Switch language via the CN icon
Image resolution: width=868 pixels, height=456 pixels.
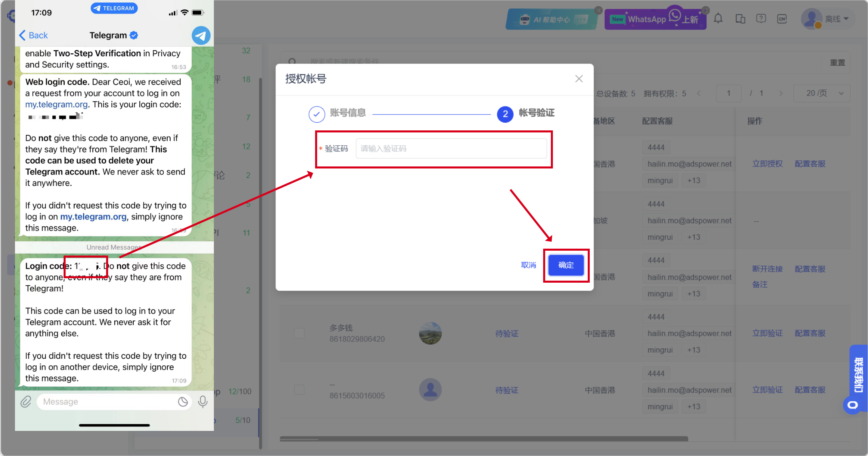(x=782, y=19)
